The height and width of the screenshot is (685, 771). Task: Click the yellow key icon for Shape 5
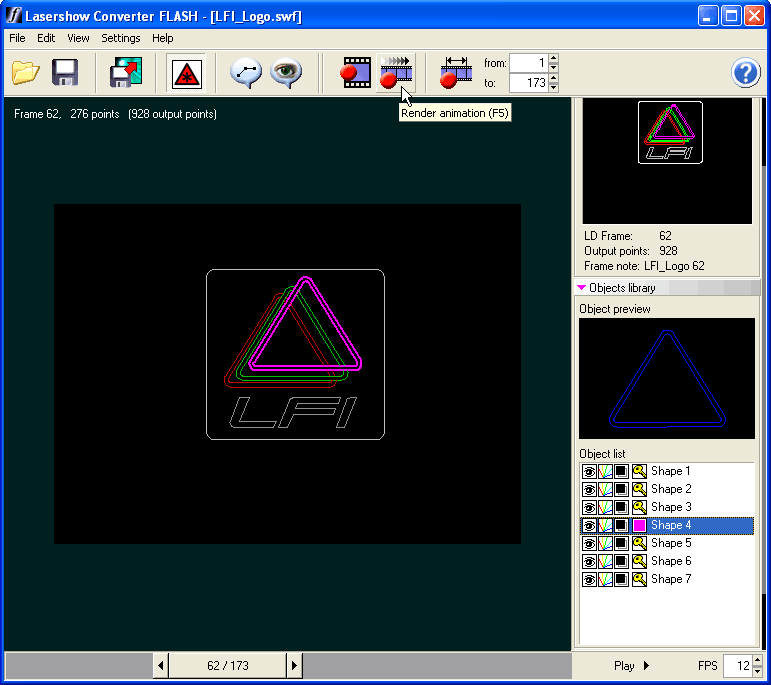click(x=639, y=543)
